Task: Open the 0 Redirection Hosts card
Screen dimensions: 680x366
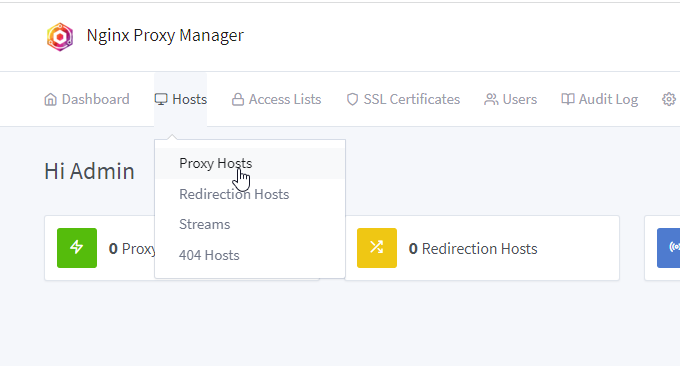Action: 482,248
